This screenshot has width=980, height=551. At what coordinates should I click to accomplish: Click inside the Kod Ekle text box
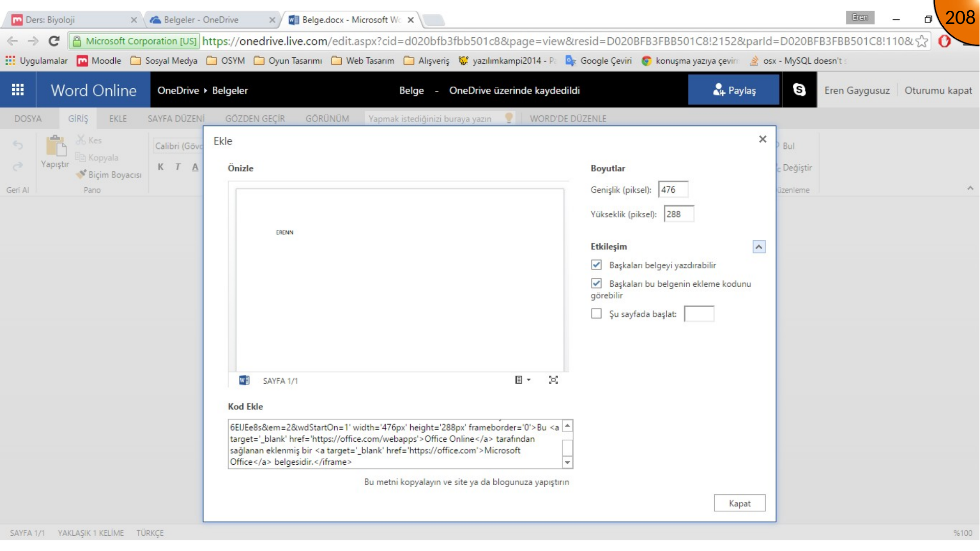pyautogui.click(x=395, y=444)
